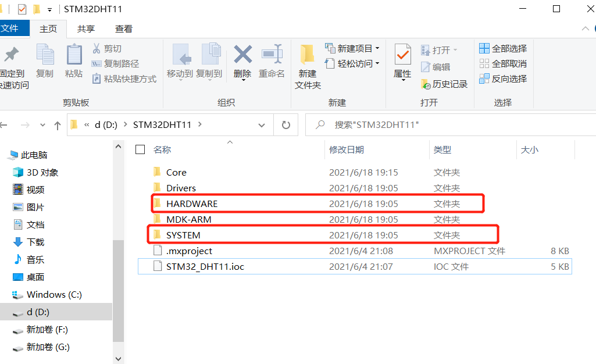This screenshot has height=364, width=596.
Task: Switch to the 查看 ribbon tab
Action: click(x=124, y=28)
